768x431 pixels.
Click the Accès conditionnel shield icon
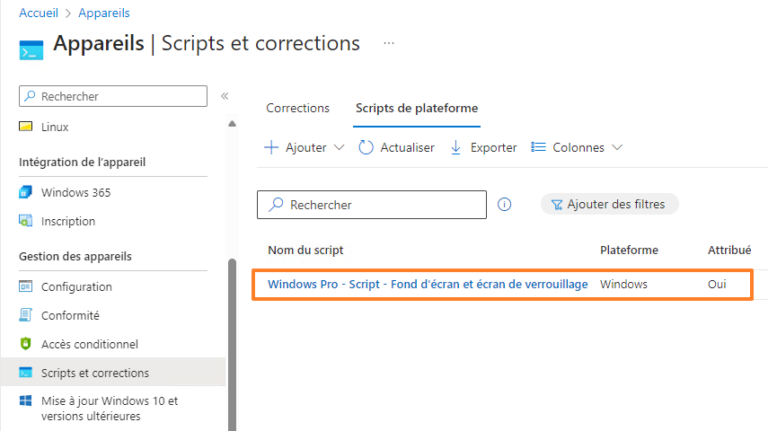[x=26, y=344]
